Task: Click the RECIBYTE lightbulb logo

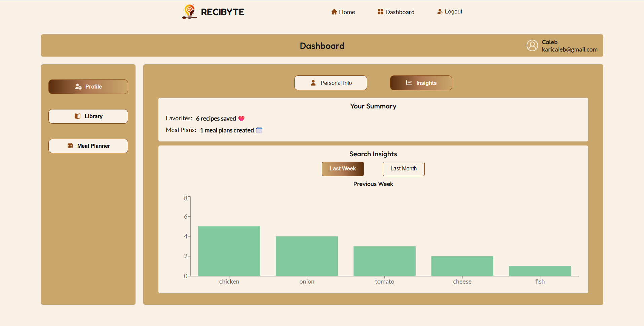Action: [189, 11]
